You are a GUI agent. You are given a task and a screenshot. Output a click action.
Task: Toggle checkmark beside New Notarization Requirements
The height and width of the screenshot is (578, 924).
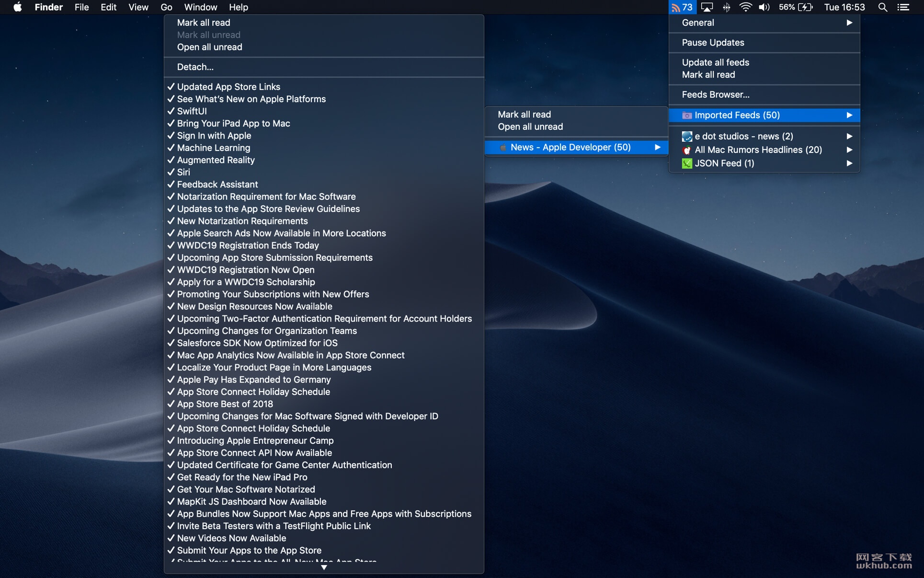pos(171,221)
